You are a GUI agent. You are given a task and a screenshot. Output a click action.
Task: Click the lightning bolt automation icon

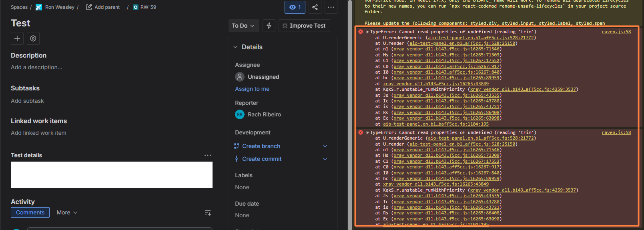pyautogui.click(x=269, y=26)
